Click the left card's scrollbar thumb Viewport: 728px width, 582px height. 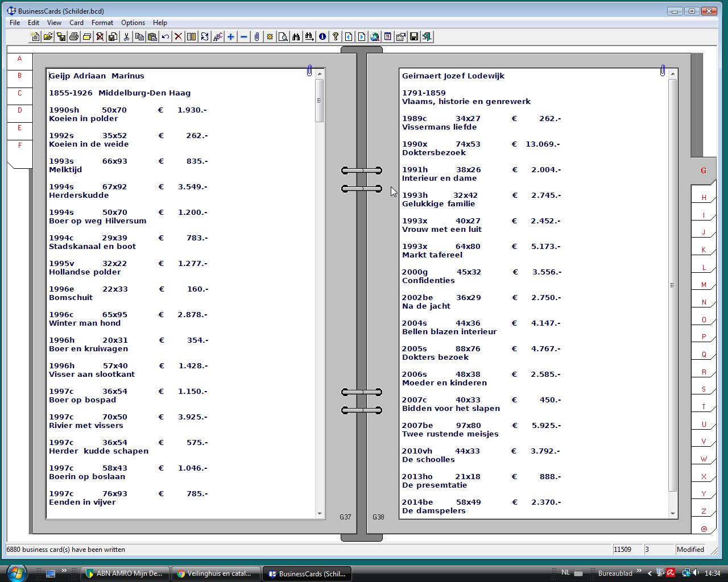click(x=320, y=101)
